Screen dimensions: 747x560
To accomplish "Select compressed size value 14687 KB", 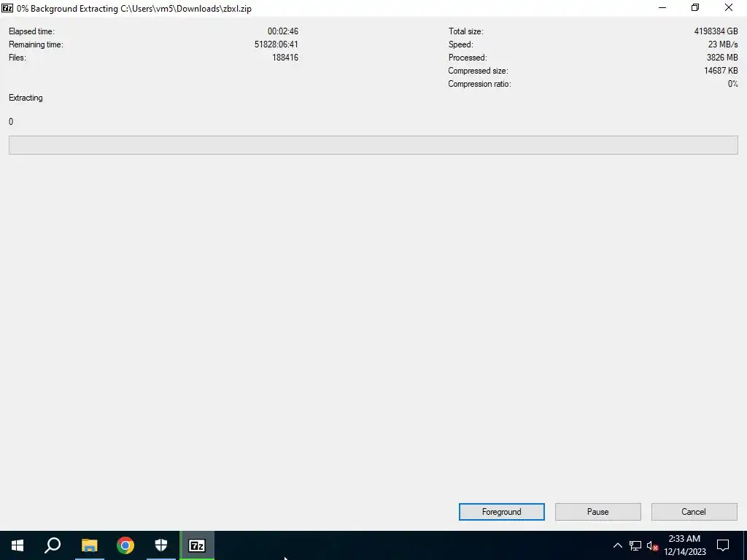I will pyautogui.click(x=721, y=71).
